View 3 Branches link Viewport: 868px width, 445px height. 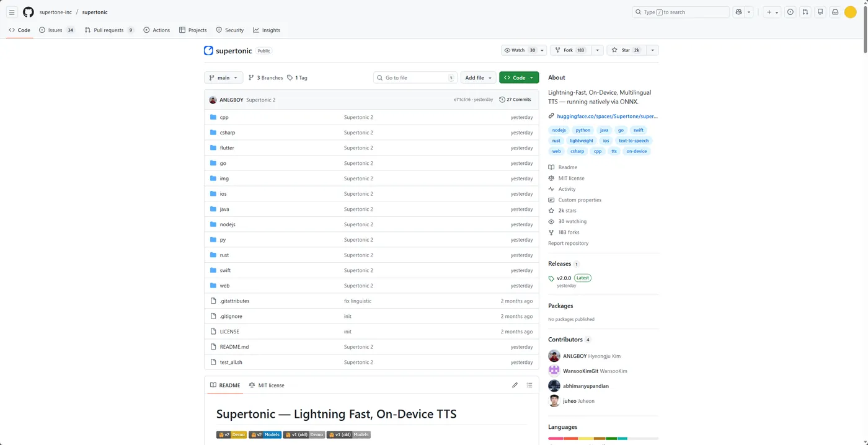click(x=265, y=77)
